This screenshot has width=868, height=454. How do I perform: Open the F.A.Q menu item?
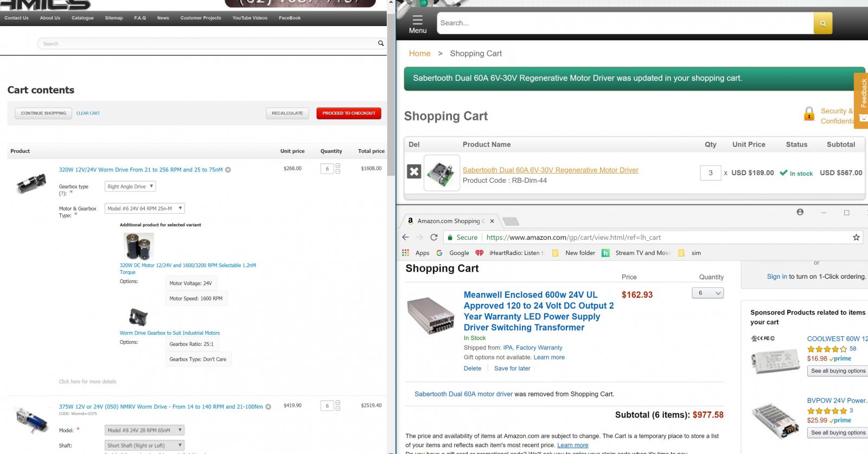click(140, 18)
